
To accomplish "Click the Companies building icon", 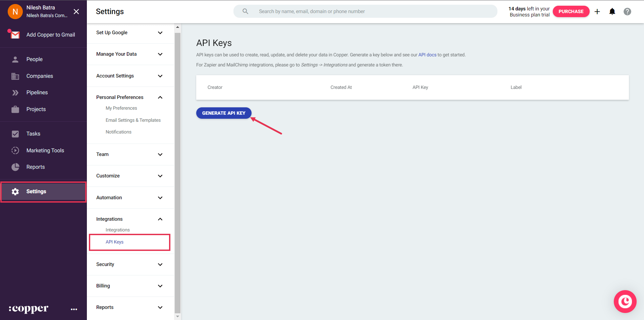I will pos(15,76).
